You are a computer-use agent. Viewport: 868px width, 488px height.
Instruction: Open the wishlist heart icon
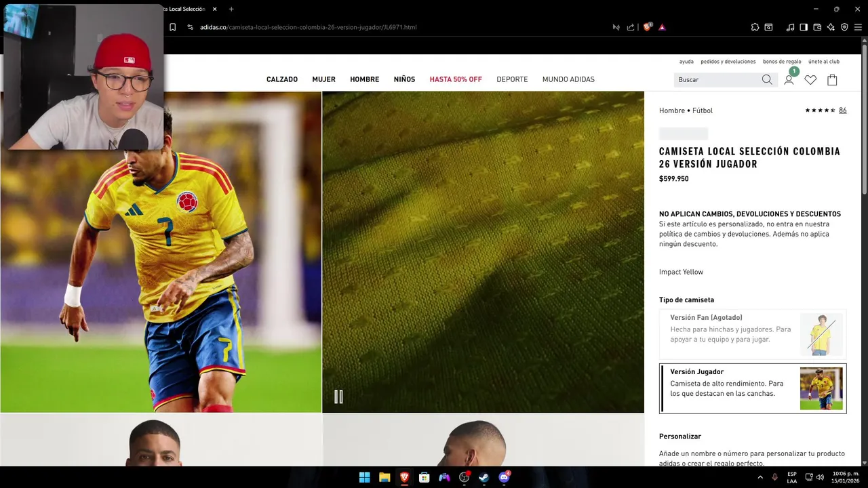(x=810, y=80)
